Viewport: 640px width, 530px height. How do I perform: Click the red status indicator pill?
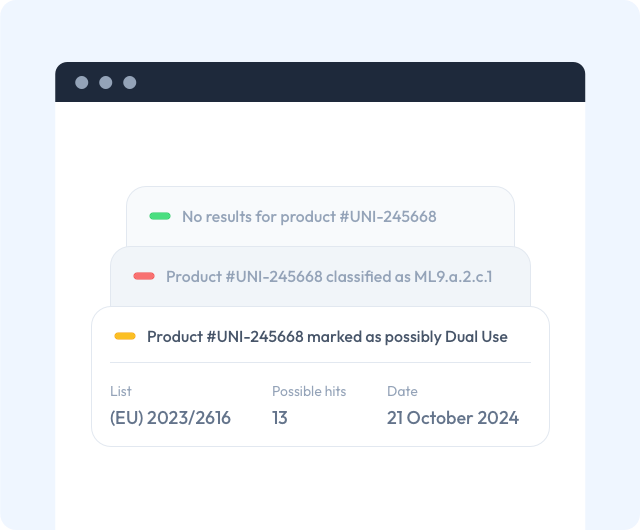pyautogui.click(x=144, y=276)
